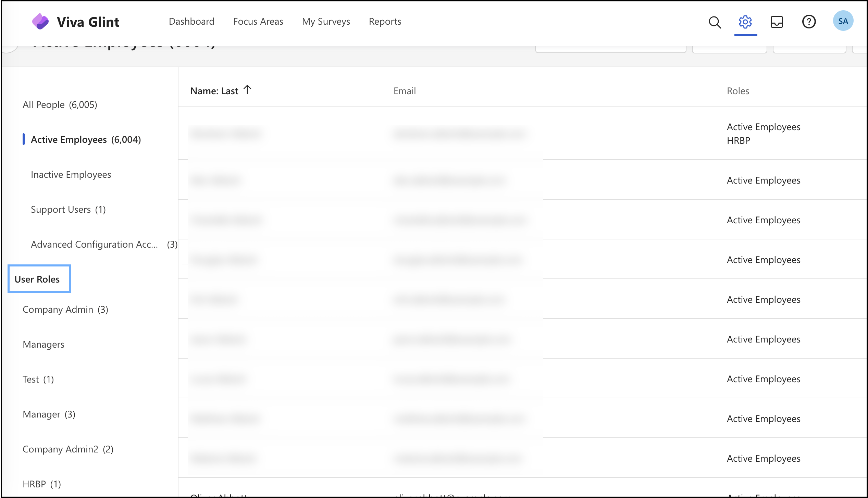Select Company Admin 3 user role
This screenshot has height=498, width=868.
point(65,308)
